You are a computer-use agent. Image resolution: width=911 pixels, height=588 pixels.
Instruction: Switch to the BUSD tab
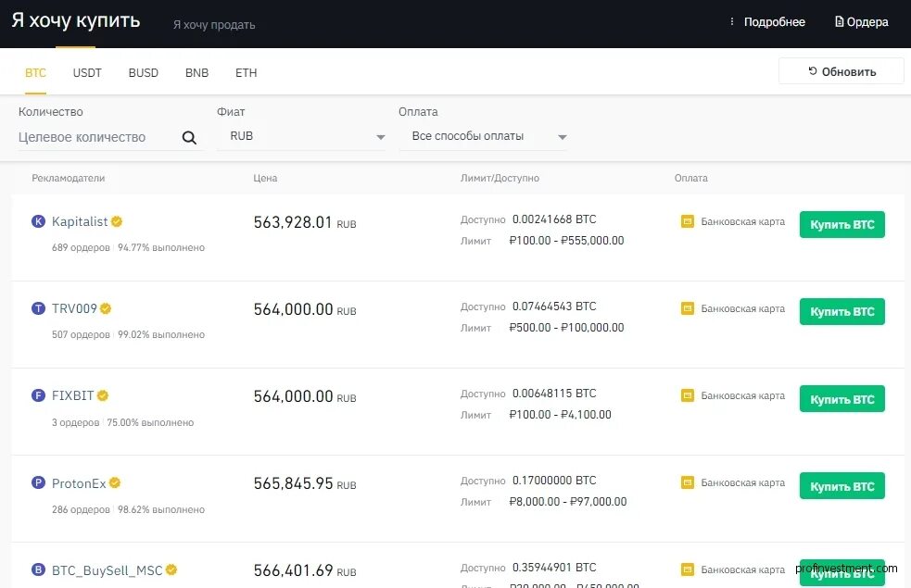click(x=144, y=72)
